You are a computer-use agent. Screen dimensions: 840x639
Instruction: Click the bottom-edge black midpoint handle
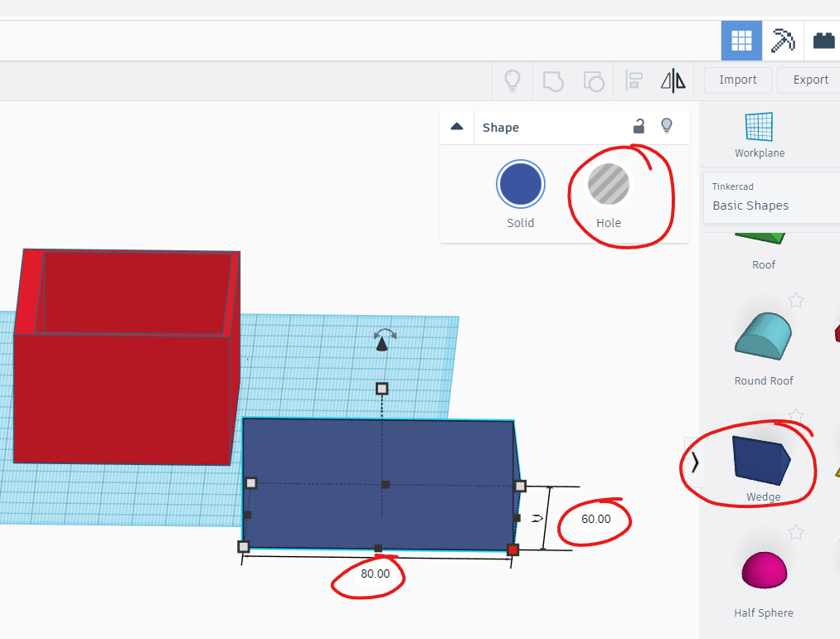tap(378, 548)
